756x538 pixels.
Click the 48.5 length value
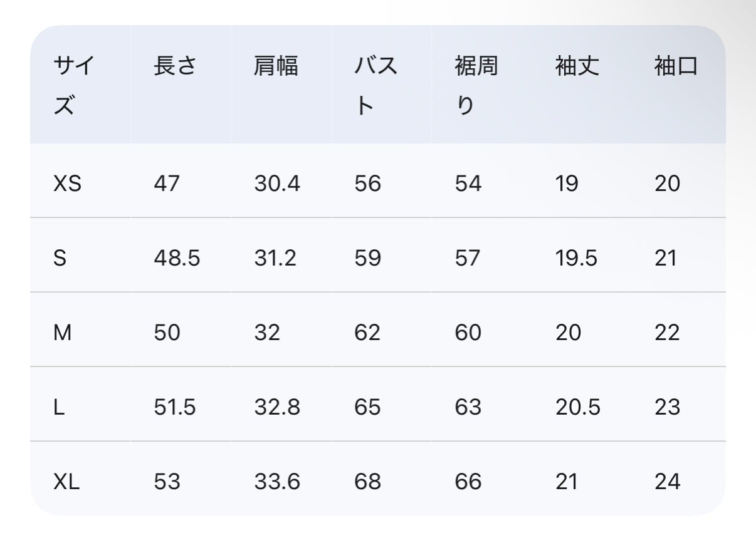click(177, 258)
